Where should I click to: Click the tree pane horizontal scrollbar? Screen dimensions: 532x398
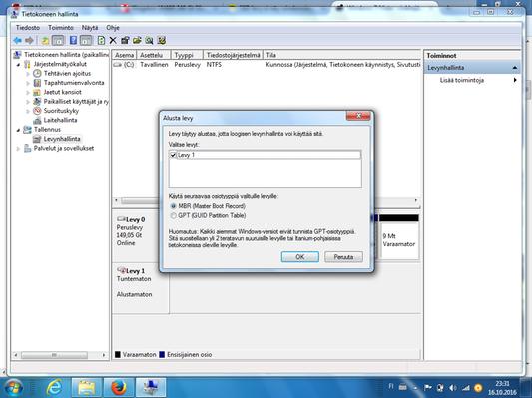click(59, 355)
